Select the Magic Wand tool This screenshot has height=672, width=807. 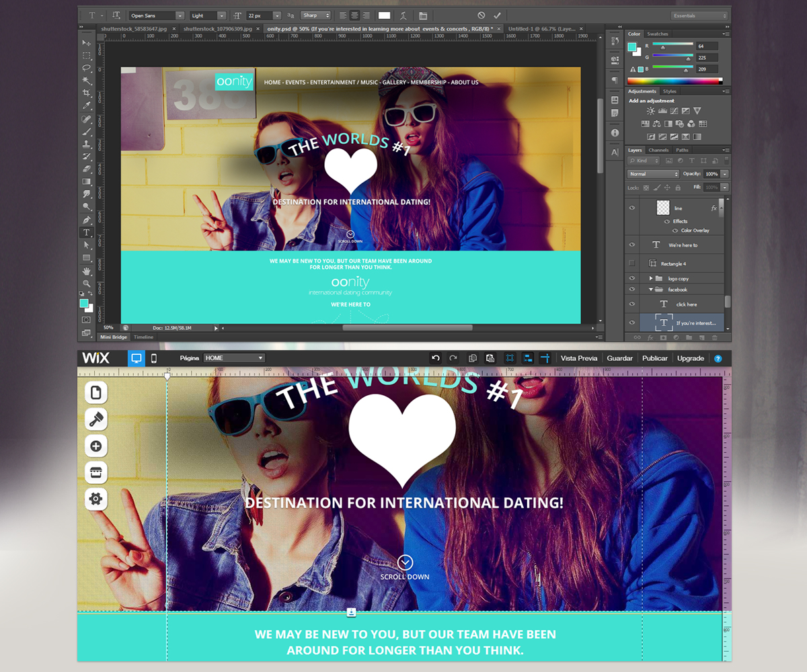[x=87, y=81]
